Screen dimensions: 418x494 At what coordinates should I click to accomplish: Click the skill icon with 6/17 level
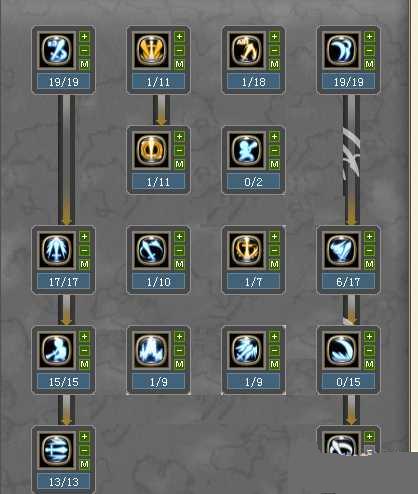(x=342, y=250)
